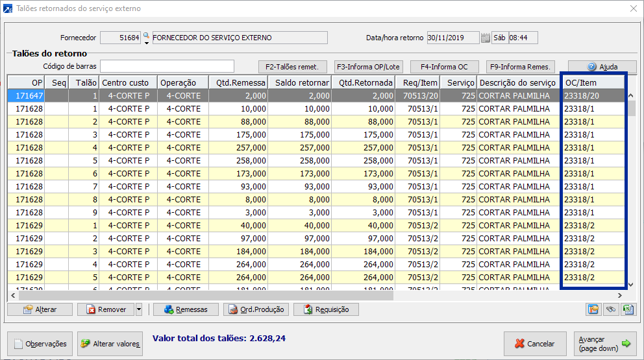Image resolution: width=644 pixels, height=360 pixels.
Task: Expand the dropdown arrow under supplier search
Action: (146, 43)
